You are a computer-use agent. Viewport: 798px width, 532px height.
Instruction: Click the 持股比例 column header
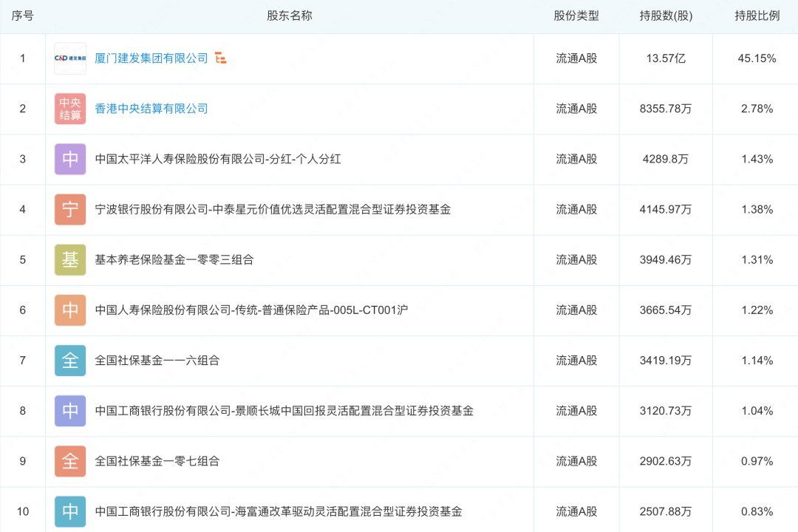click(x=757, y=16)
